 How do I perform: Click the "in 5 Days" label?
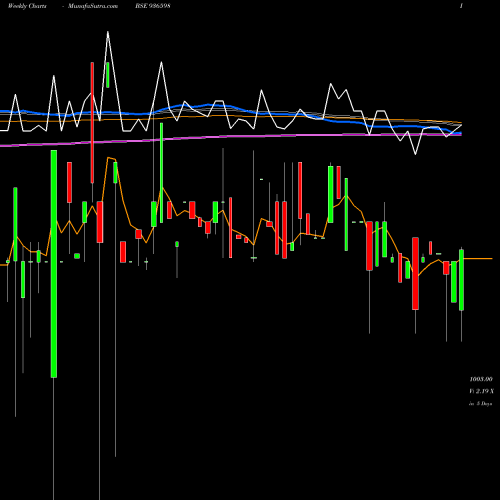[x=480, y=403]
